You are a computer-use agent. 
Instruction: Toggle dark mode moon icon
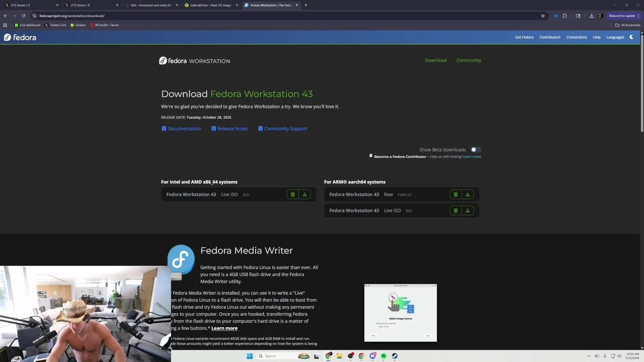[x=631, y=37]
